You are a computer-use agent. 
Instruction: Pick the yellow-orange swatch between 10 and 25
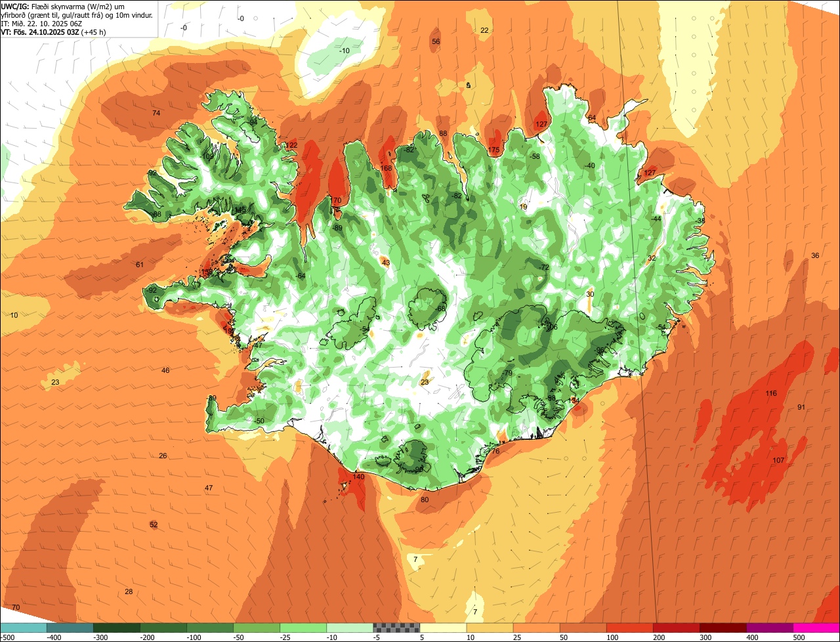click(490, 628)
